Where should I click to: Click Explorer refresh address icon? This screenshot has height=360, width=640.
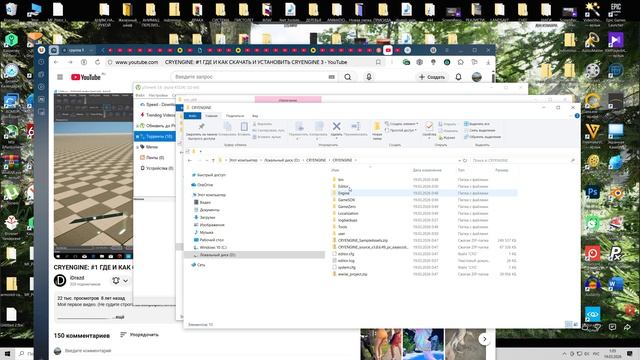point(465,160)
